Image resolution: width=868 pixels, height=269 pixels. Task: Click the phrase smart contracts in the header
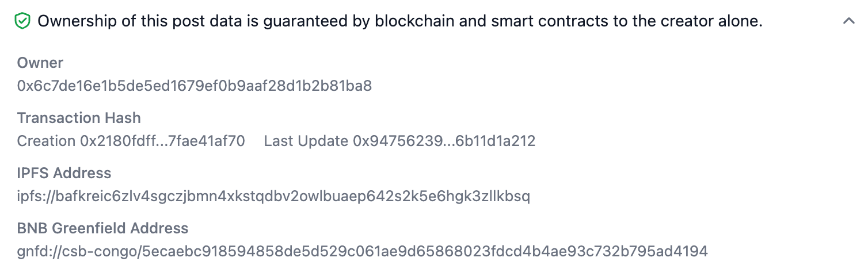tap(533, 22)
